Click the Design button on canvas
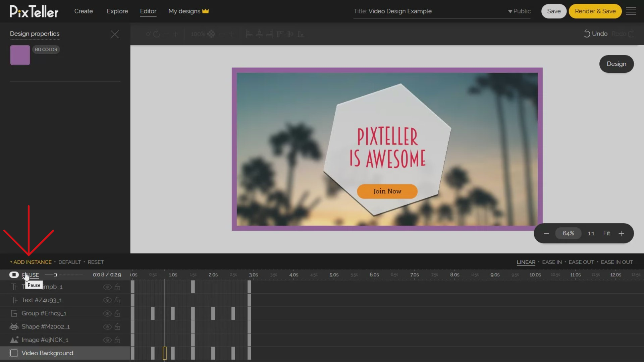The height and width of the screenshot is (362, 644). pos(616,64)
